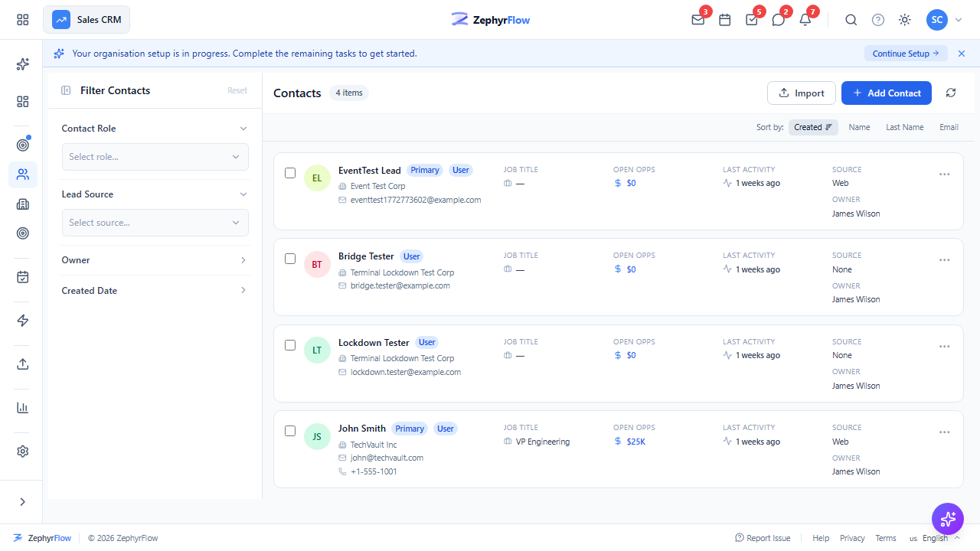Screen dimensions: 980x551
Task: Collapse the Filter Contacts panel icon
Action: pos(66,90)
